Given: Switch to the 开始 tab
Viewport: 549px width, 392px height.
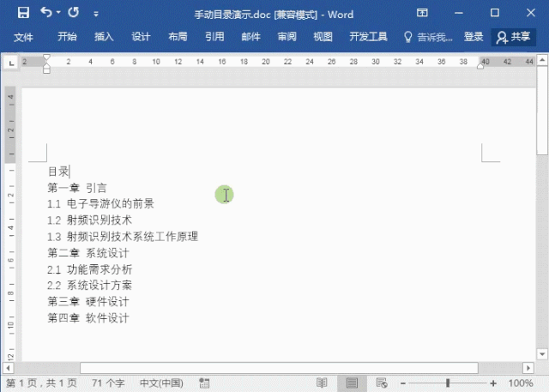Looking at the screenshot, I should pos(67,37).
